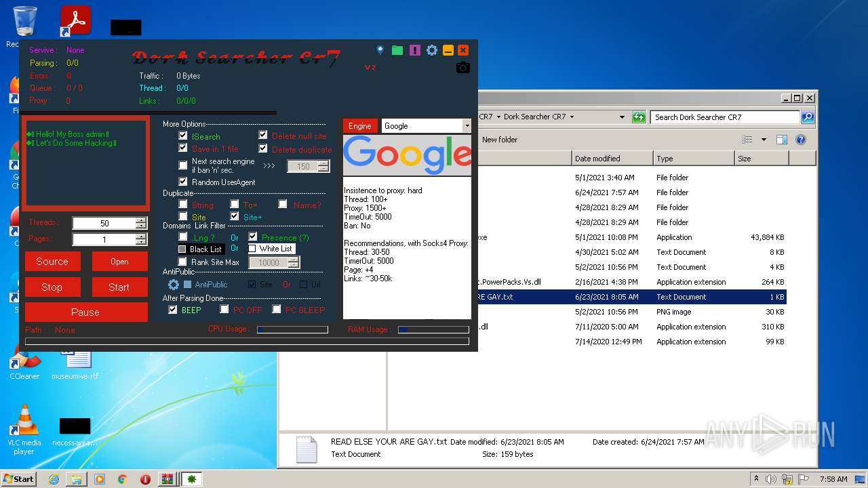Expand Explorer address bar history dropdown

[x=622, y=117]
